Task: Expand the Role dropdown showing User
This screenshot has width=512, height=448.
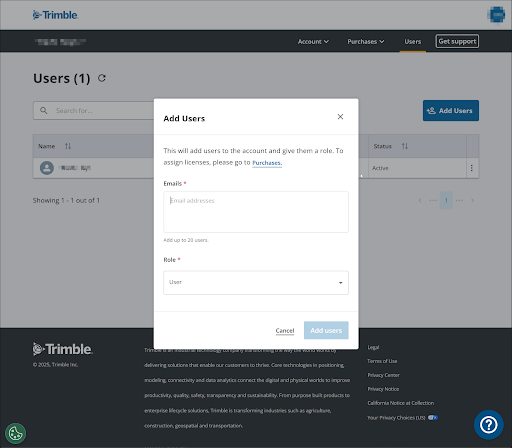Action: (256, 283)
